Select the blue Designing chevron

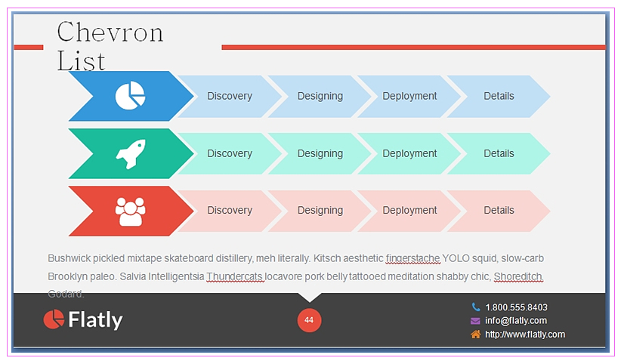[x=320, y=96]
